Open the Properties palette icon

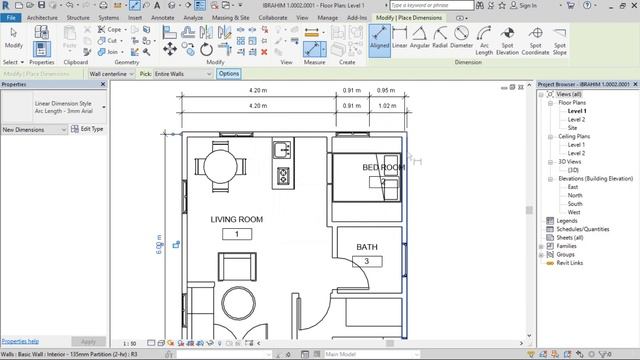pyautogui.click(x=42, y=49)
